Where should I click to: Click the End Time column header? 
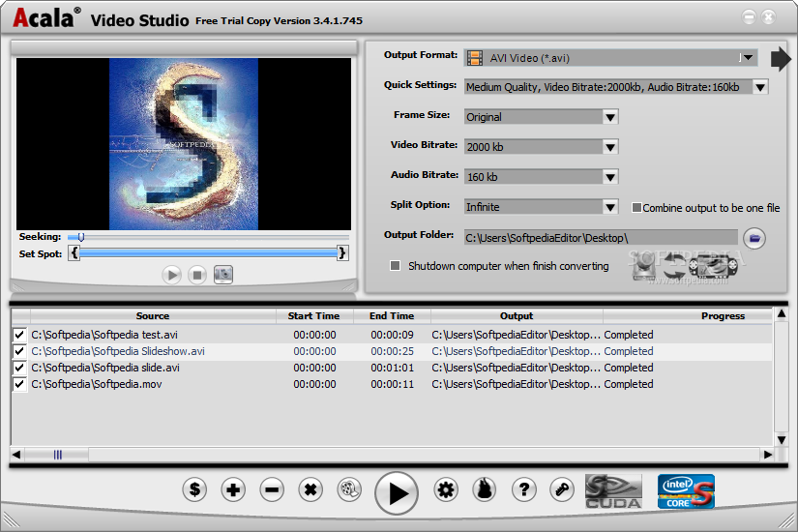tap(392, 316)
